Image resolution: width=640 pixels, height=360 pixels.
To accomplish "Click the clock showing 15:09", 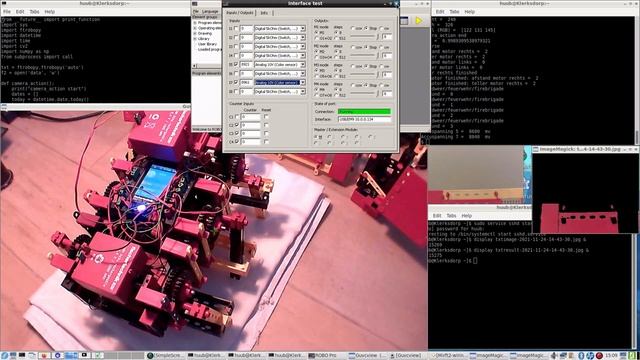I will pos(611,356).
